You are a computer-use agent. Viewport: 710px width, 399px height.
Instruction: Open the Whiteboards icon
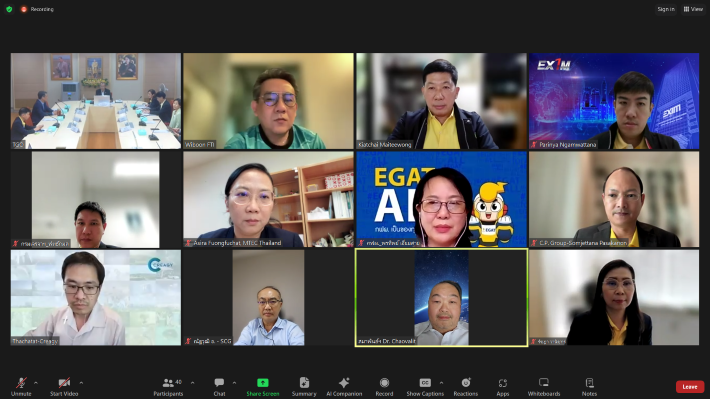coord(544,383)
